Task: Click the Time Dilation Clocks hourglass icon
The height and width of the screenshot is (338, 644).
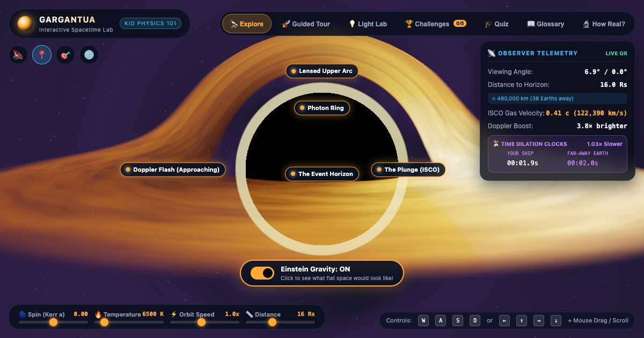Action: (x=496, y=144)
